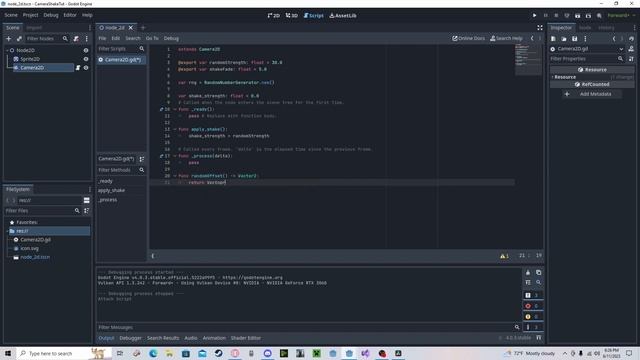Click sort files icon in FileSystem

87,211
